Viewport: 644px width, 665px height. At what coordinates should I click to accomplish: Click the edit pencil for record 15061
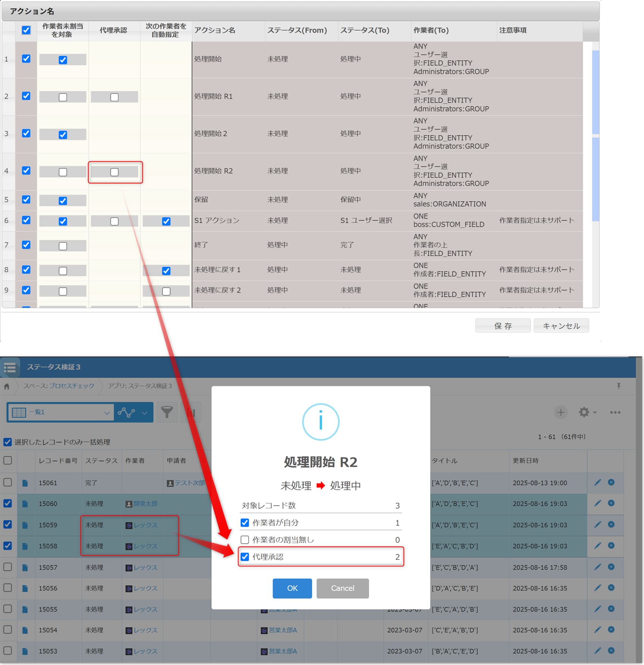[597, 482]
